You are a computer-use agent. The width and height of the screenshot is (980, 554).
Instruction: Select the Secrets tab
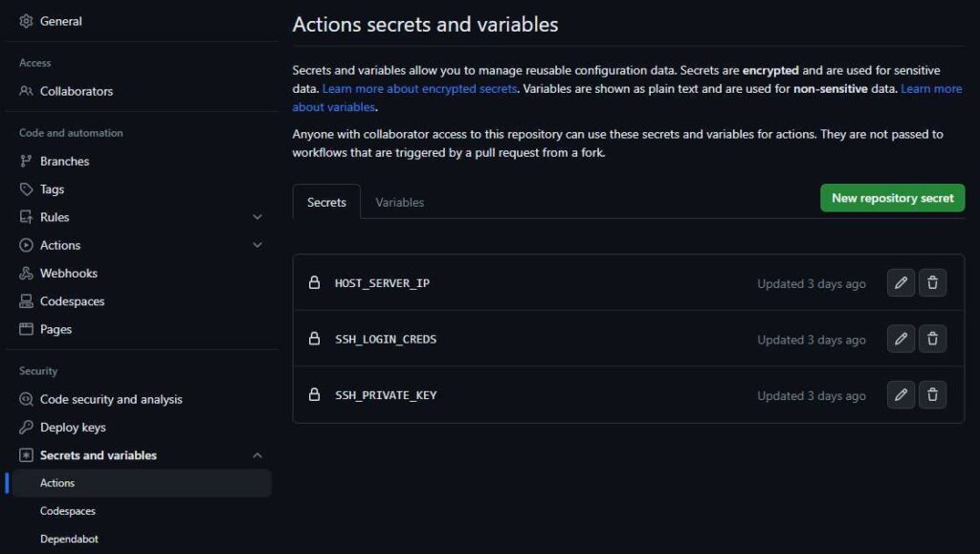coord(326,202)
